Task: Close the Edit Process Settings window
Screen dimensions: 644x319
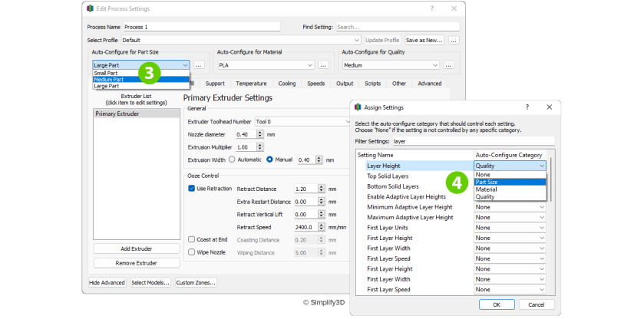Action: click(x=454, y=8)
